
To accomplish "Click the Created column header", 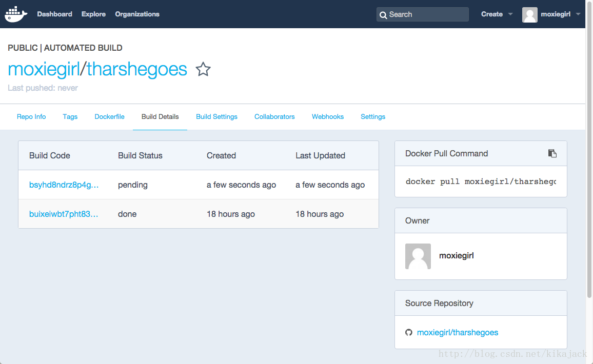I will pyautogui.click(x=221, y=156).
